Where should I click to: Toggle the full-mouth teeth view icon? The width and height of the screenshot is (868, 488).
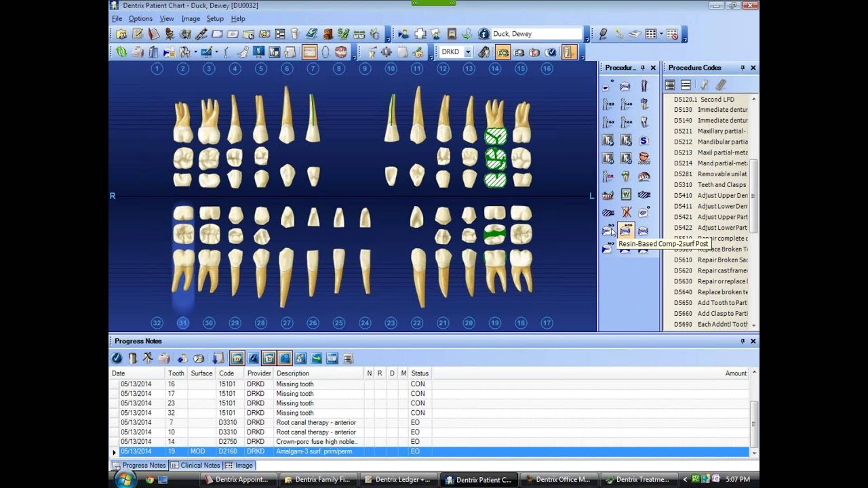pyautogui.click(x=340, y=52)
